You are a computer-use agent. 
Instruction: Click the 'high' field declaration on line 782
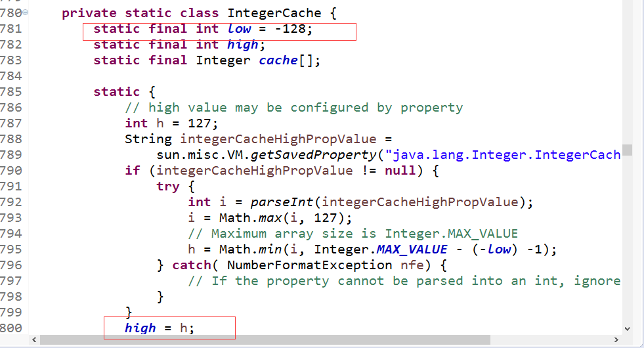click(243, 45)
